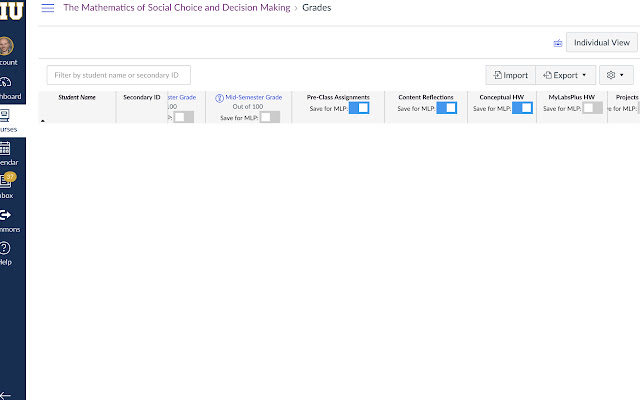Collapse the global navigation with bottom arrow

pos(8,394)
